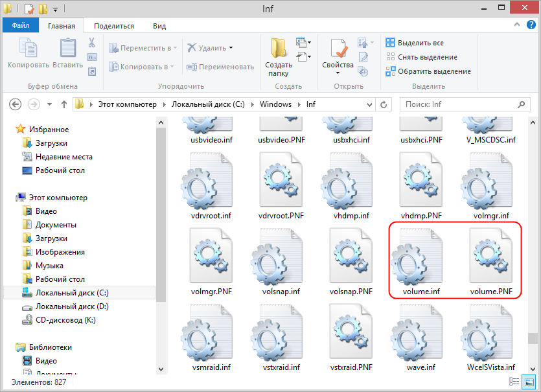Image resolution: width=541 pixels, height=392 pixels.
Task: Click the Paste (Вставить) ribbon icon
Action: click(68, 48)
